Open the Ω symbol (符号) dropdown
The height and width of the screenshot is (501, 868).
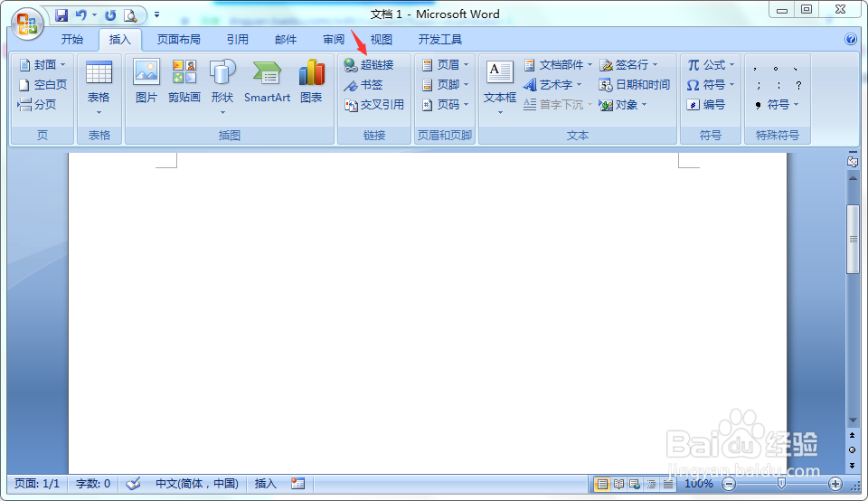(711, 85)
